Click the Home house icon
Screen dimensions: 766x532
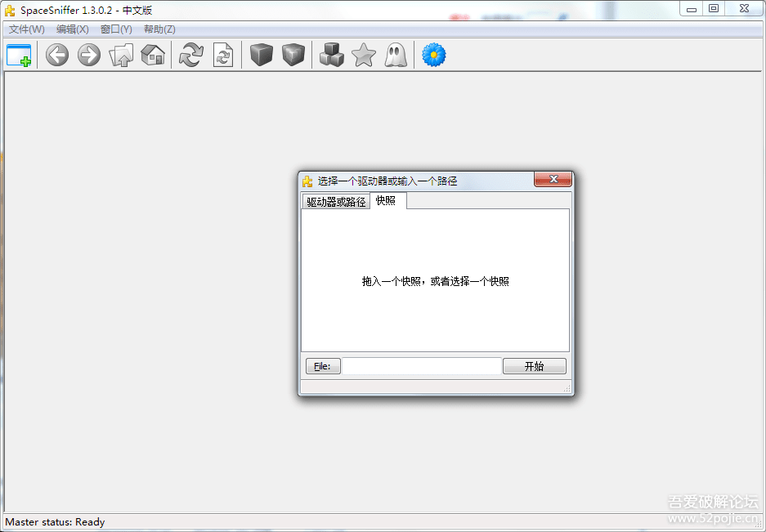click(153, 56)
